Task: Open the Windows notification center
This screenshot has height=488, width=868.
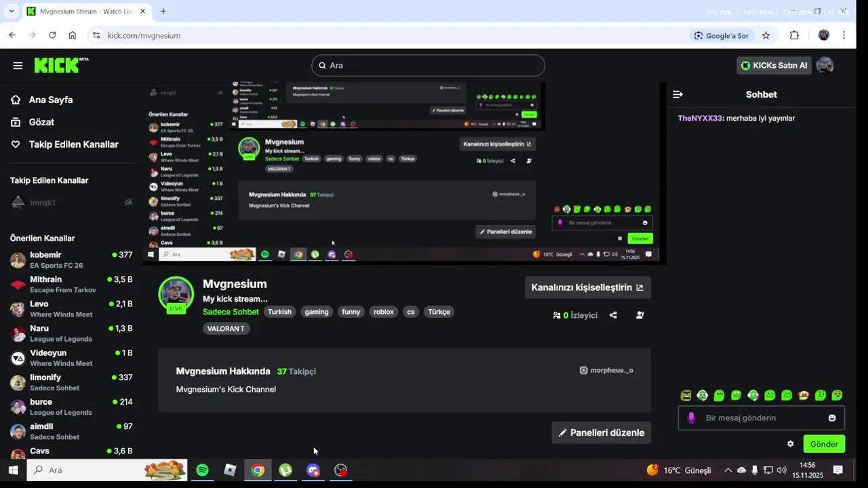Action: tap(837, 470)
